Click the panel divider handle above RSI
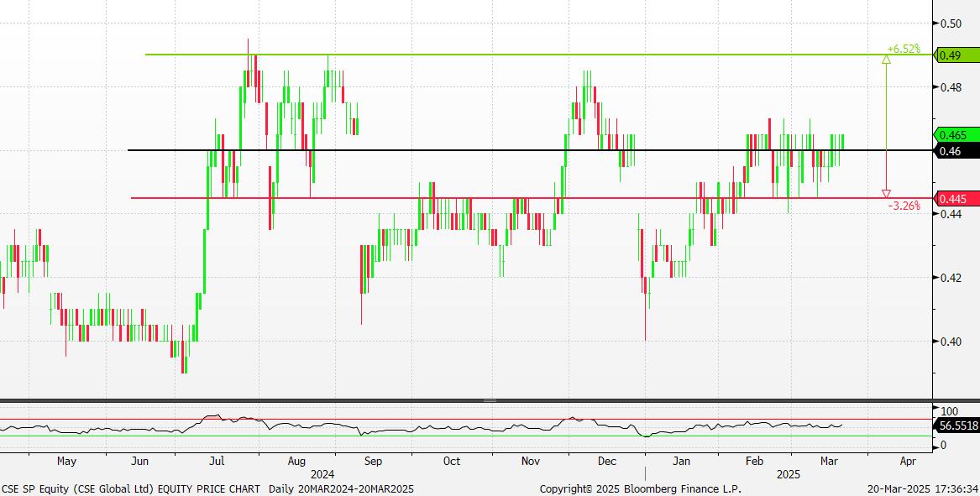The width and height of the screenshot is (980, 496). pos(490,401)
